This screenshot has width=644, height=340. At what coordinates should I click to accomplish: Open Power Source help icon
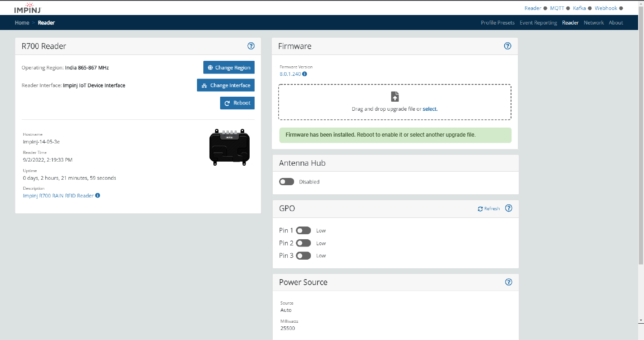(509, 282)
